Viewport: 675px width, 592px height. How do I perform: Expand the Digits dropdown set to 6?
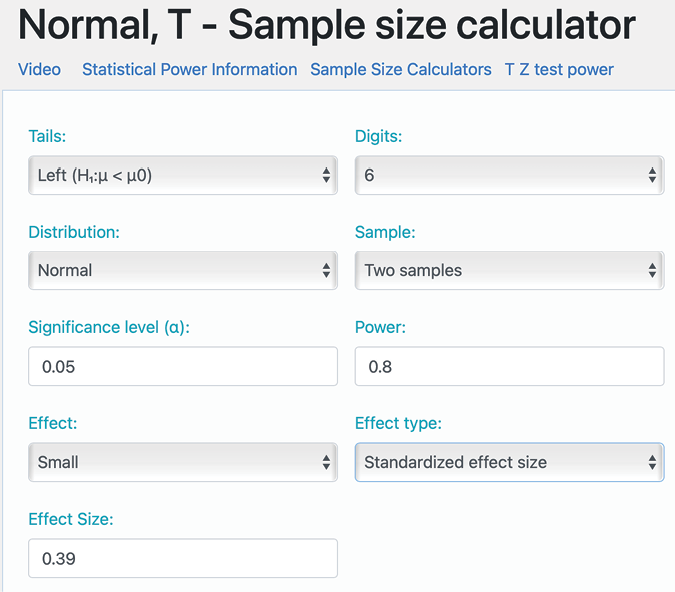[509, 175]
